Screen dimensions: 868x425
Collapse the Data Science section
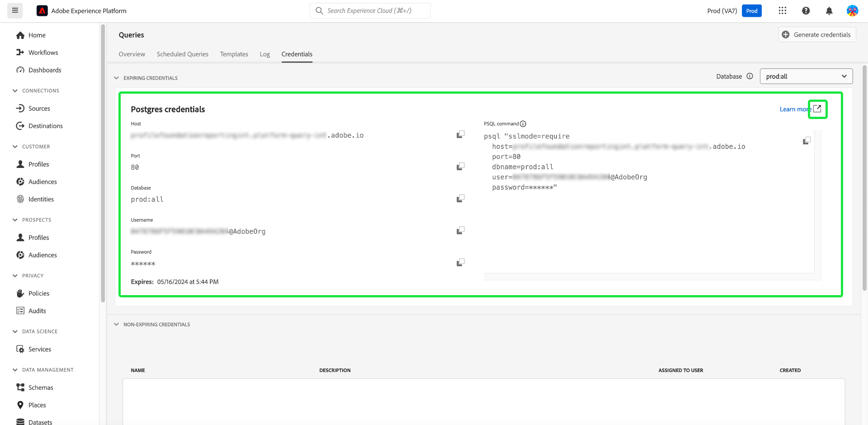[15, 331]
